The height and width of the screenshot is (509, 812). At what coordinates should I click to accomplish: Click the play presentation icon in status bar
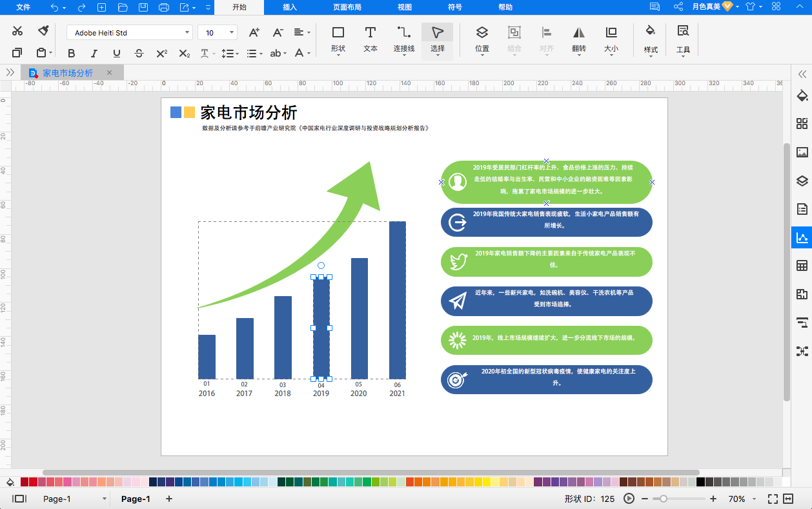pos(629,499)
